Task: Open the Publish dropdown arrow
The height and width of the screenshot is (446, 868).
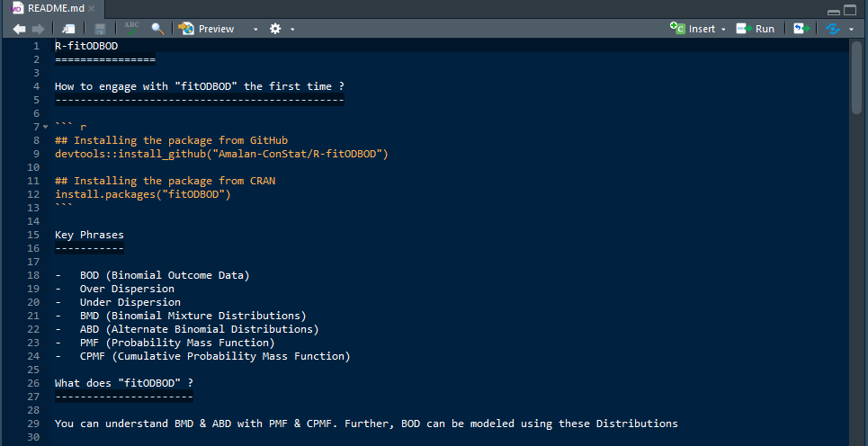Action: coord(852,30)
